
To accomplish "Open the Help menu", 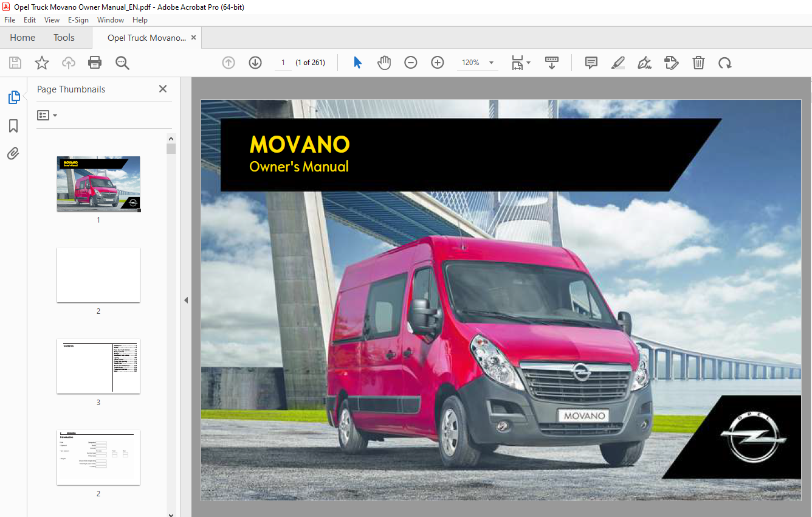I will coord(140,20).
